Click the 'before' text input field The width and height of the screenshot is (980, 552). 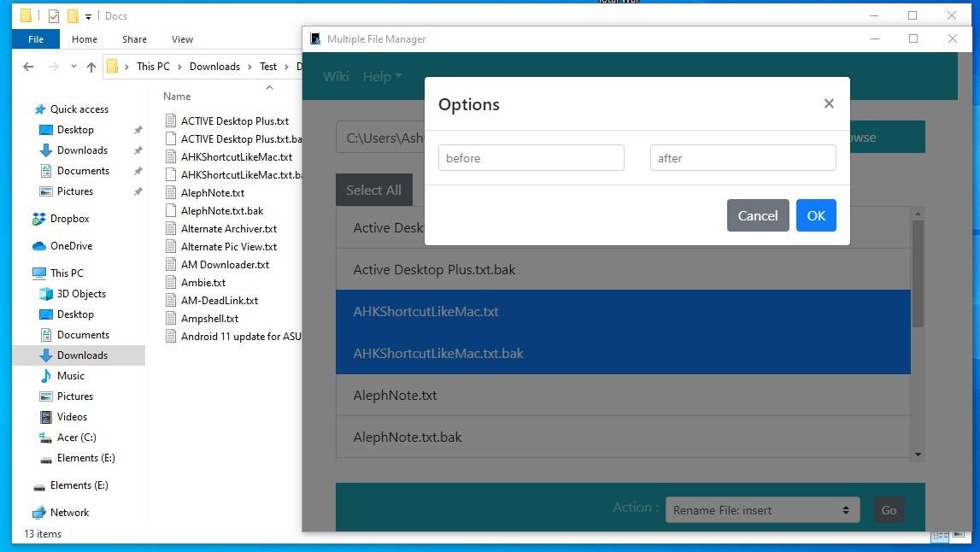click(x=531, y=158)
